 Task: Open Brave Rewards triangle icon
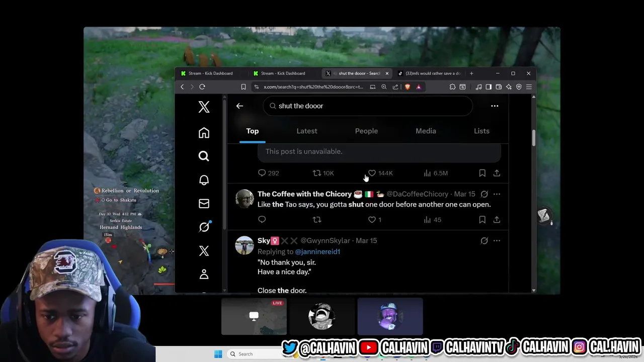point(418,87)
